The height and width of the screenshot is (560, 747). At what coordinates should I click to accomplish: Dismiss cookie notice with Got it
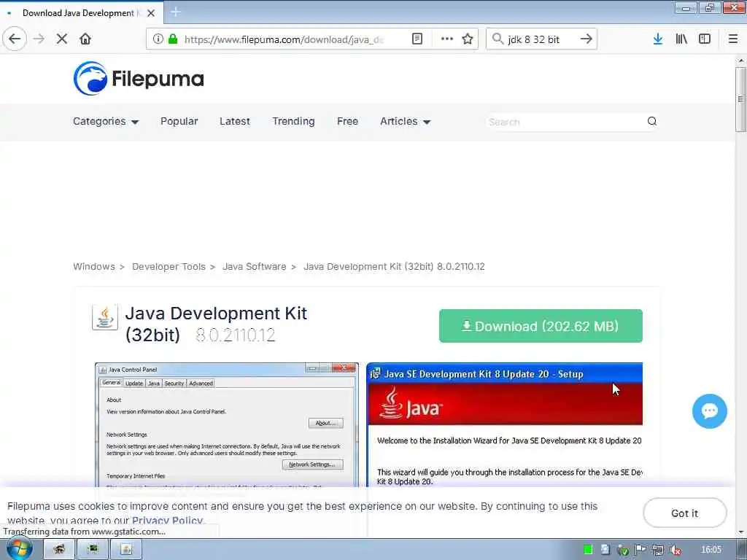click(x=684, y=513)
